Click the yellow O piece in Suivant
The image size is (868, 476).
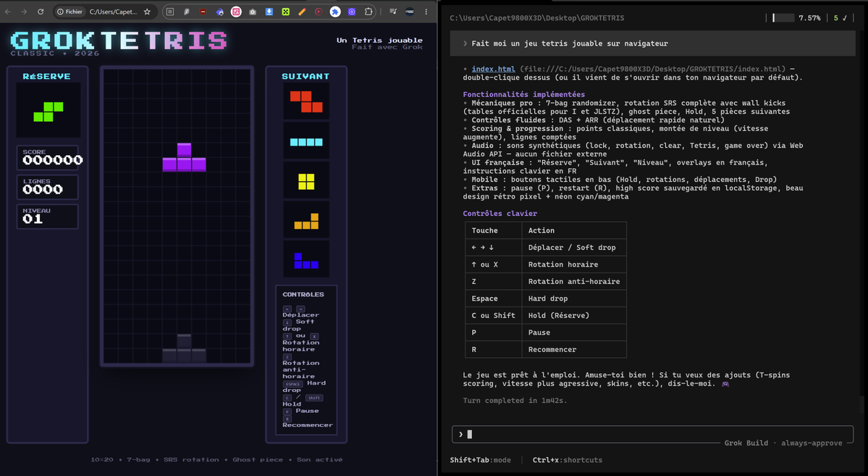pos(306,182)
